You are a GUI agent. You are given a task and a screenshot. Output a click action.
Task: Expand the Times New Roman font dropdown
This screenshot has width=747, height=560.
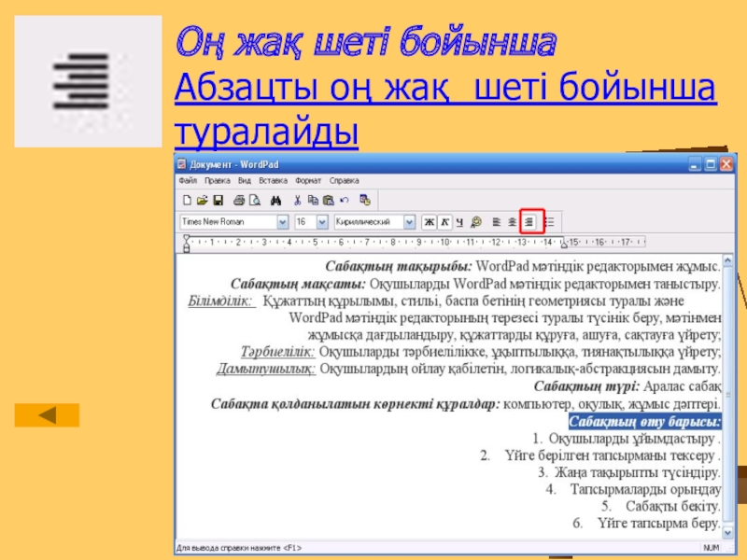[x=283, y=222]
